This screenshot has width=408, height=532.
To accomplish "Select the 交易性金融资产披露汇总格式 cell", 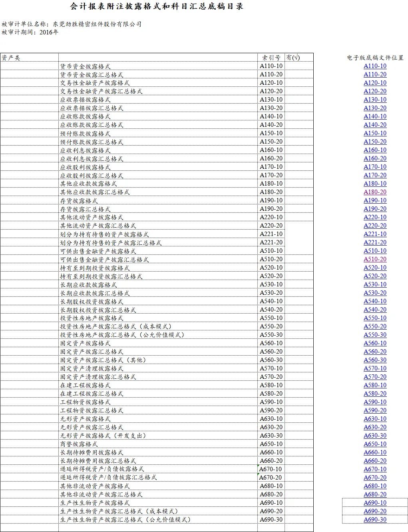I will (158, 91).
